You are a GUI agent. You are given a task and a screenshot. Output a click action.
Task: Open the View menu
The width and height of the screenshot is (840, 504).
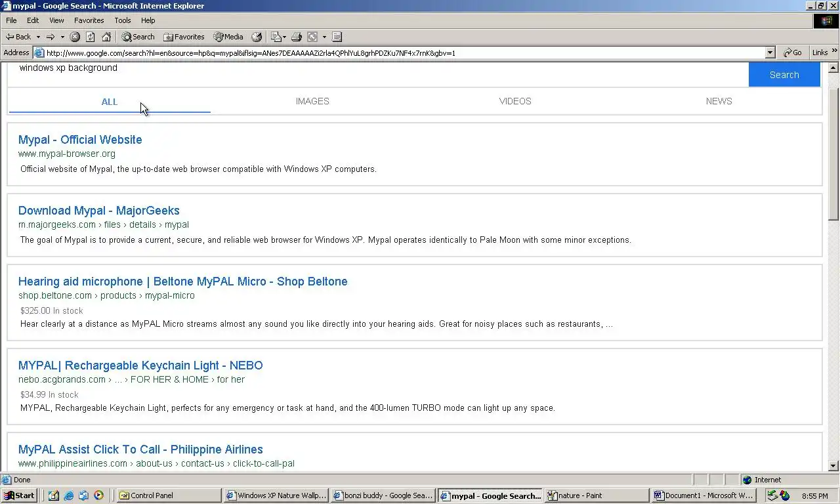pos(56,20)
